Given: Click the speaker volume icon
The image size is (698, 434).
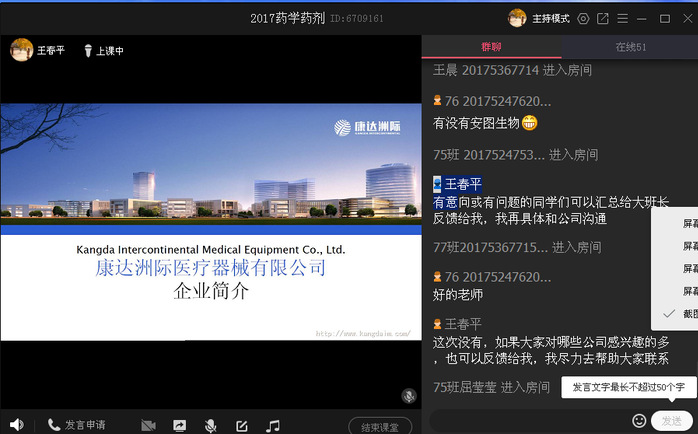Looking at the screenshot, I should coord(16,425).
